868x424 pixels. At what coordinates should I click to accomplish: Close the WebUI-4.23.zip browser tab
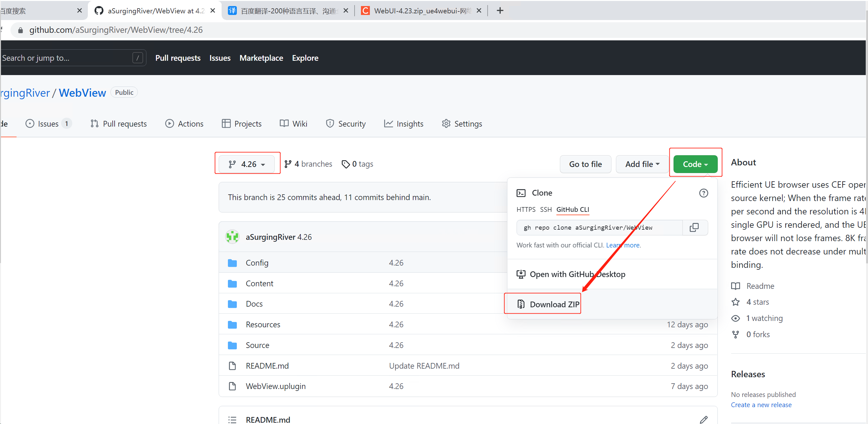click(x=479, y=11)
